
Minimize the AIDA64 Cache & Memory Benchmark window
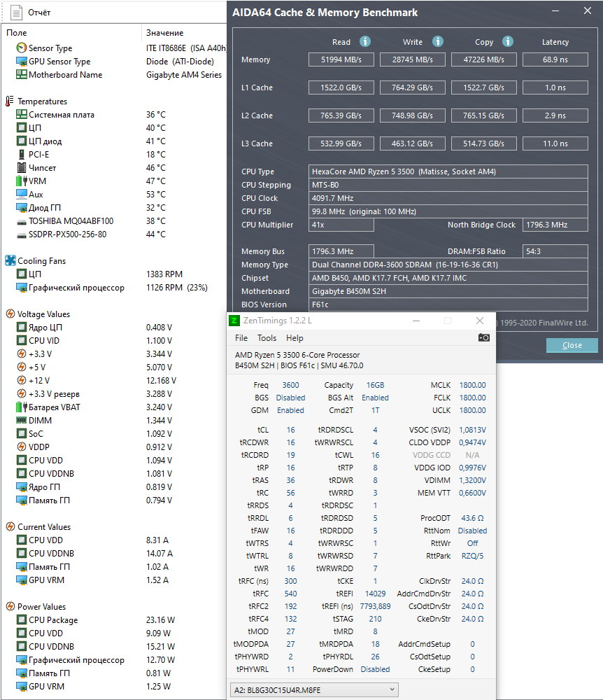(555, 10)
